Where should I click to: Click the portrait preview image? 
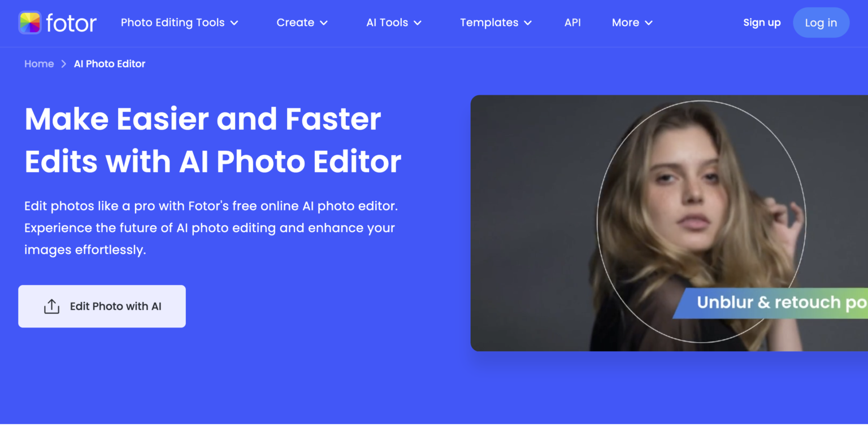point(669,223)
